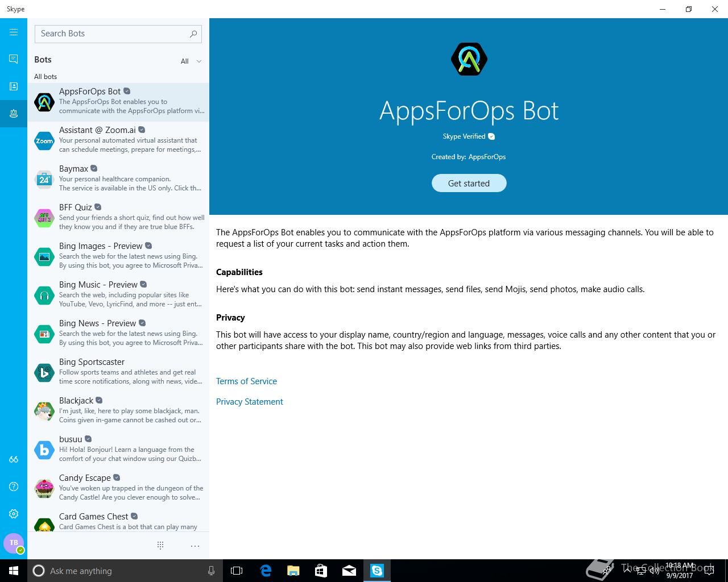Click the Bots heading
728x582 pixels.
pyautogui.click(x=43, y=60)
